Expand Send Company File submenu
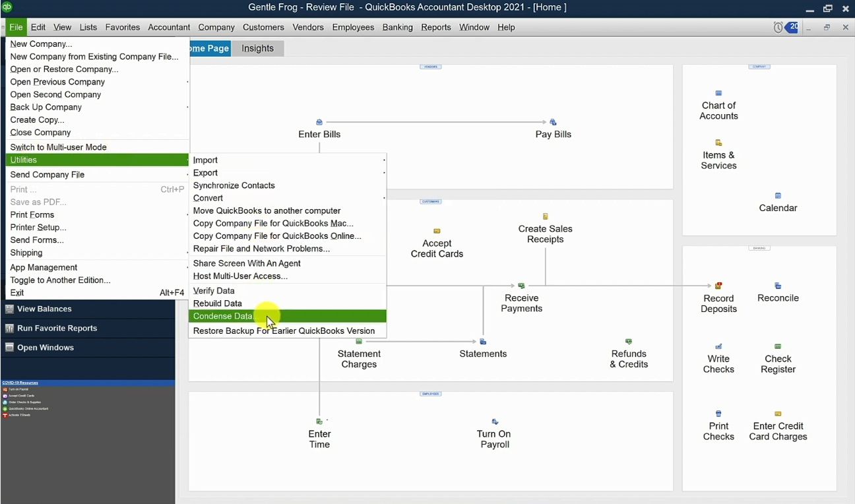855x504 pixels. coord(98,175)
